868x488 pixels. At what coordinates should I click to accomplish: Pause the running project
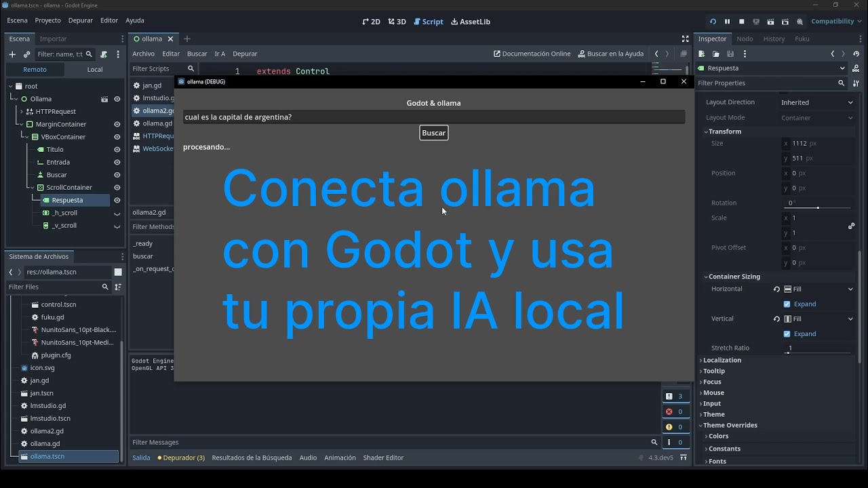click(727, 22)
